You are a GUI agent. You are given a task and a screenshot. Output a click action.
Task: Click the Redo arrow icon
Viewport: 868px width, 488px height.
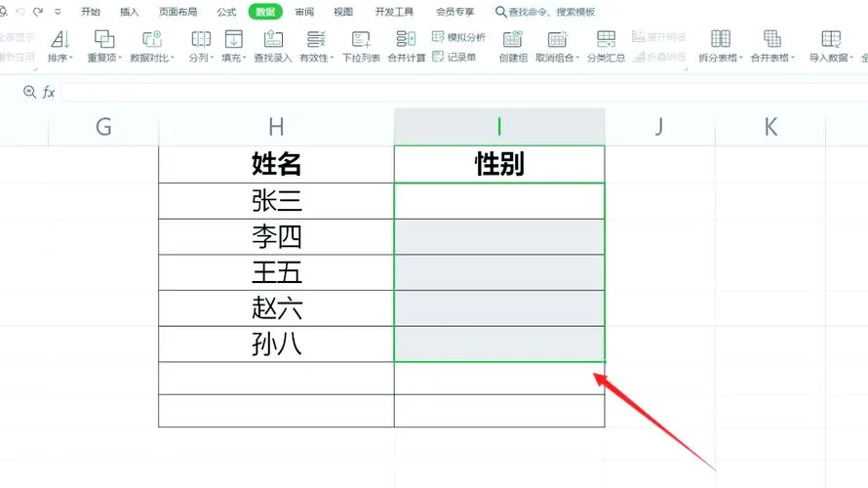(38, 11)
